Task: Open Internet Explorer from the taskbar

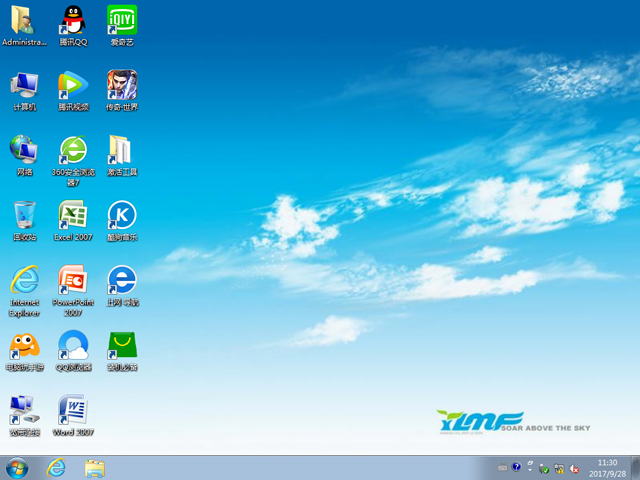Action: [x=56, y=467]
